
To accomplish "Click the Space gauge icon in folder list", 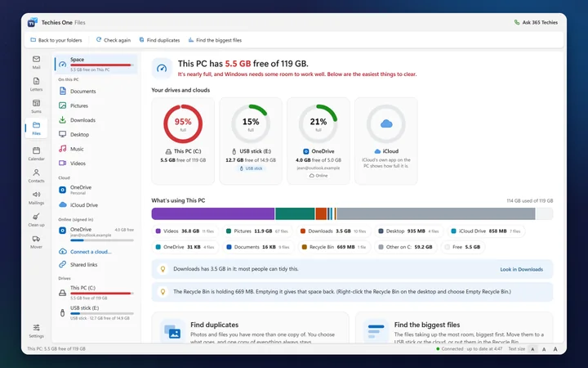I will (x=63, y=65).
